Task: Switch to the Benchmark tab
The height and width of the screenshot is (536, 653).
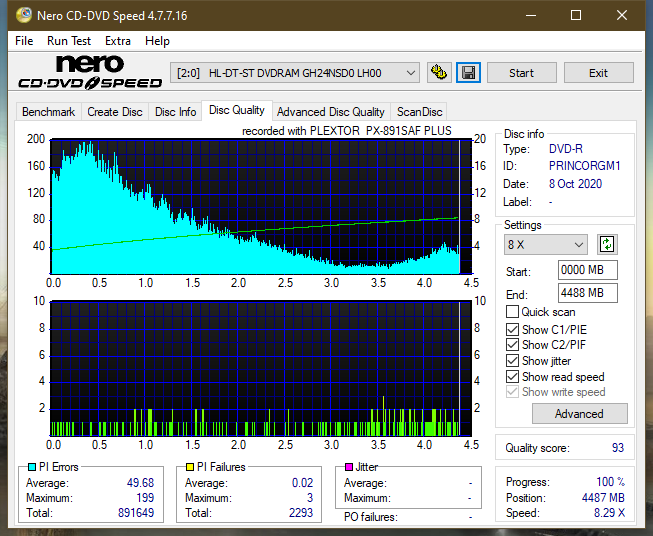Action: point(48,112)
